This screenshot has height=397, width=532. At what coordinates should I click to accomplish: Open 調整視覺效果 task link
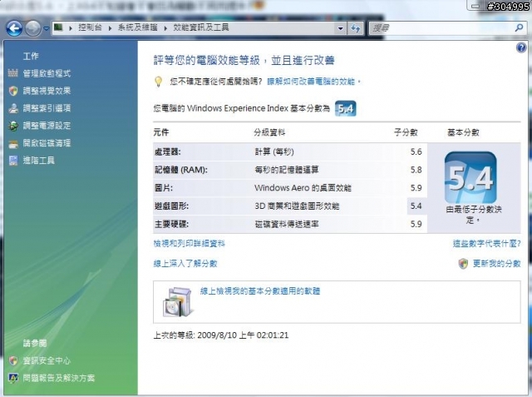pyautogui.click(x=47, y=91)
